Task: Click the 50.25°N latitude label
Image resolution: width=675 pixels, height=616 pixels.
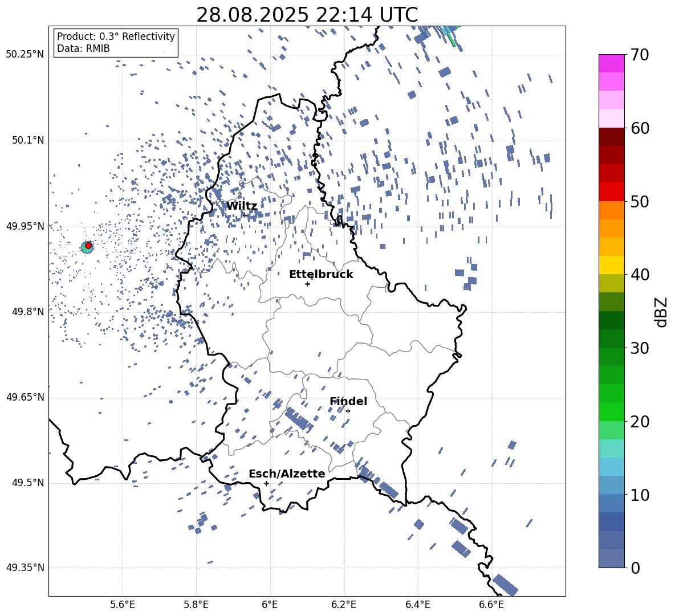Action: (25, 55)
